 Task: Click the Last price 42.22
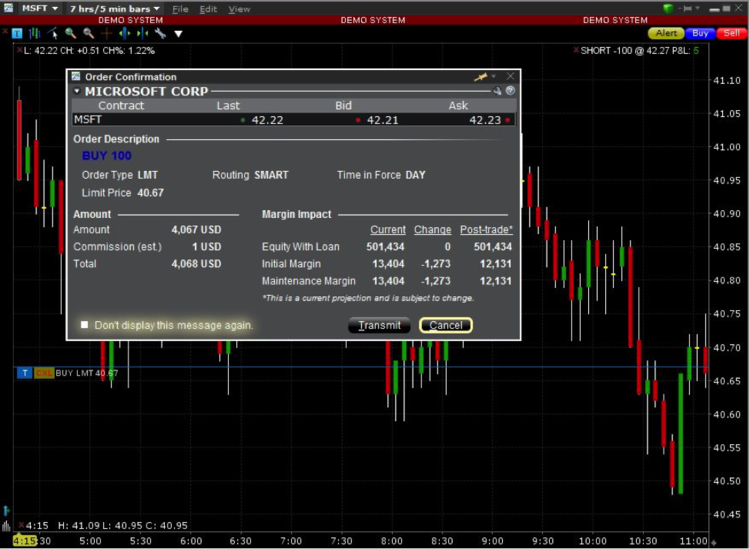(267, 120)
